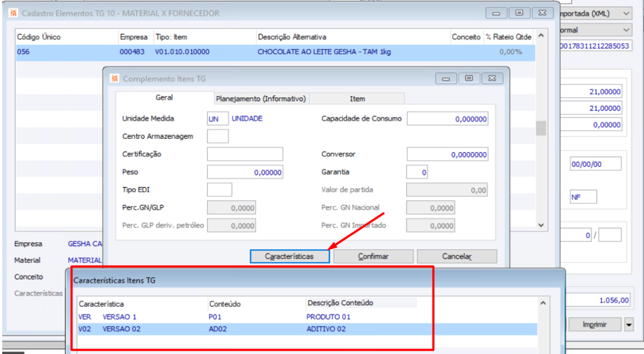Click the CHOCOLATE AO LEITE GESHA description cell
Image resolution: width=644 pixels, height=354 pixels.
pos(324,52)
